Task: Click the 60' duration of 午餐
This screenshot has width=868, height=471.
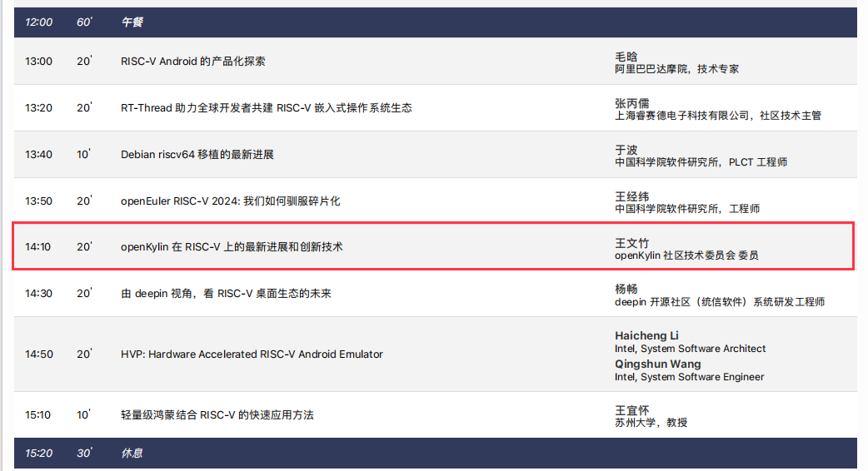Action: coord(84,22)
